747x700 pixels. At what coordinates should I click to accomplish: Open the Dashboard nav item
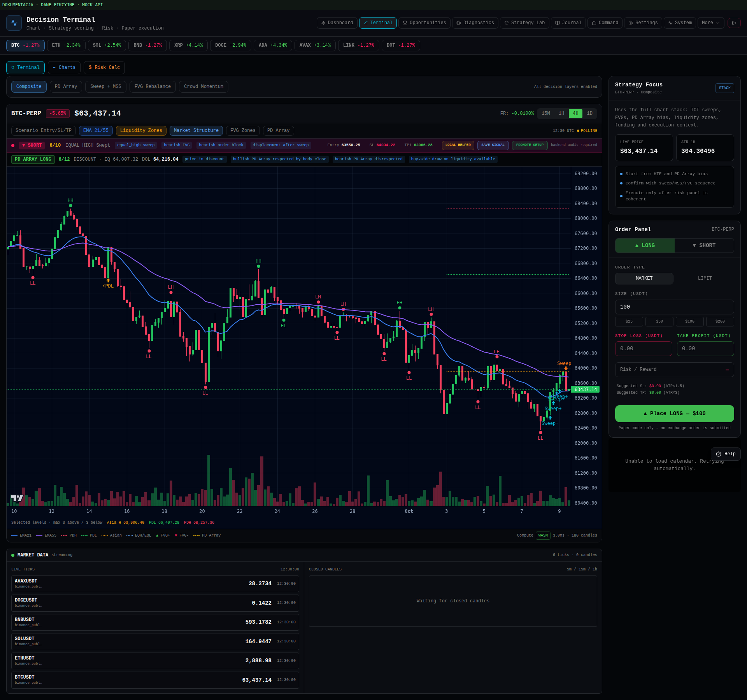point(337,23)
